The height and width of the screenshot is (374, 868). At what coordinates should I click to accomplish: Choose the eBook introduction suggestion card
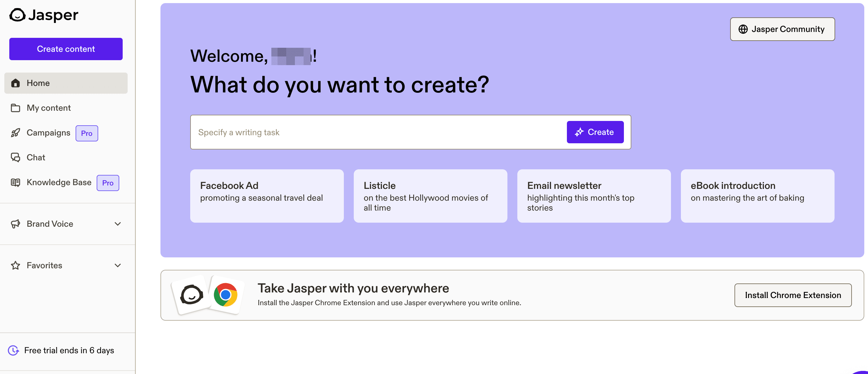757,196
